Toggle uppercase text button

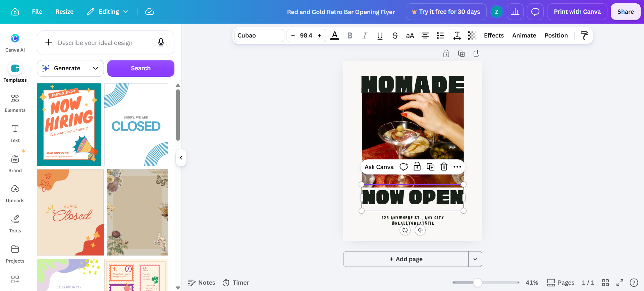point(410,35)
